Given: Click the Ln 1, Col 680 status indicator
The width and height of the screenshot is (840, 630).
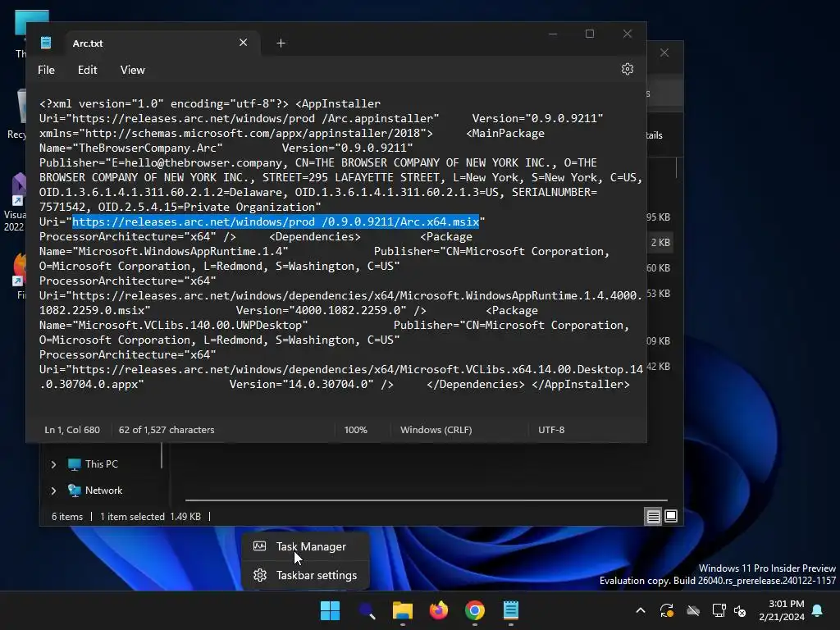Looking at the screenshot, I should click(72, 430).
